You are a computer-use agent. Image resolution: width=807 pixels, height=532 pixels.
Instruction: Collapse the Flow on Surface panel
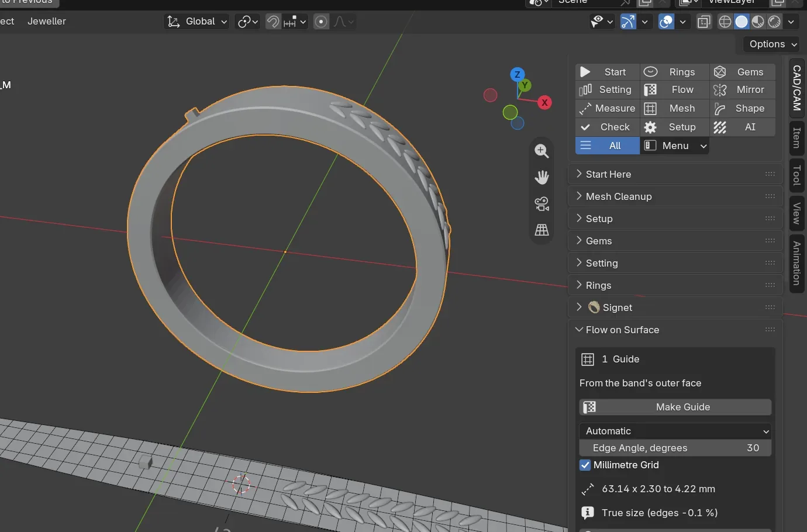tap(675, 330)
